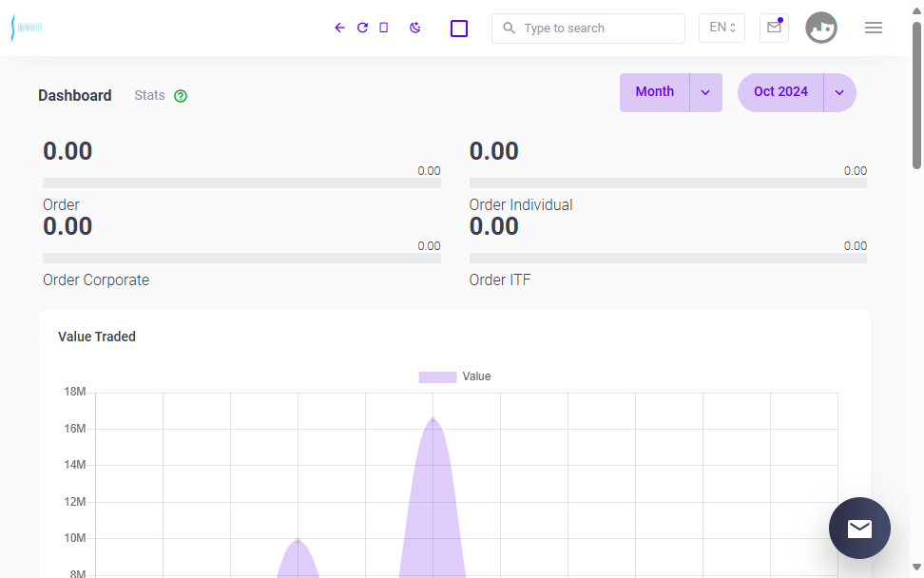Click the Order progress bar
Image resolution: width=924 pixels, height=578 pixels.
241,183
